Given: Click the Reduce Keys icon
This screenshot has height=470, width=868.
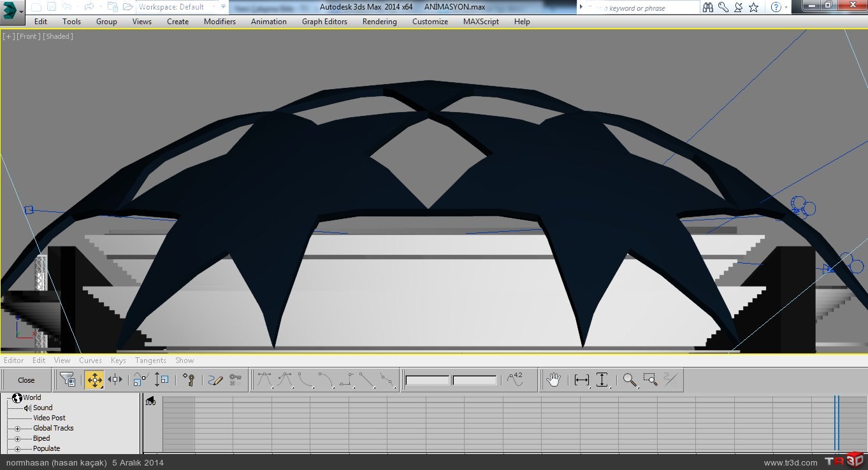Looking at the screenshot, I should (236, 380).
